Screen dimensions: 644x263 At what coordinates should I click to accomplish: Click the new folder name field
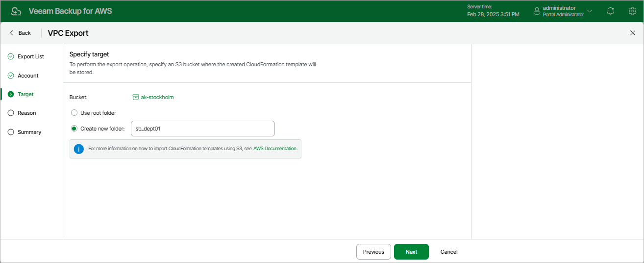point(202,129)
